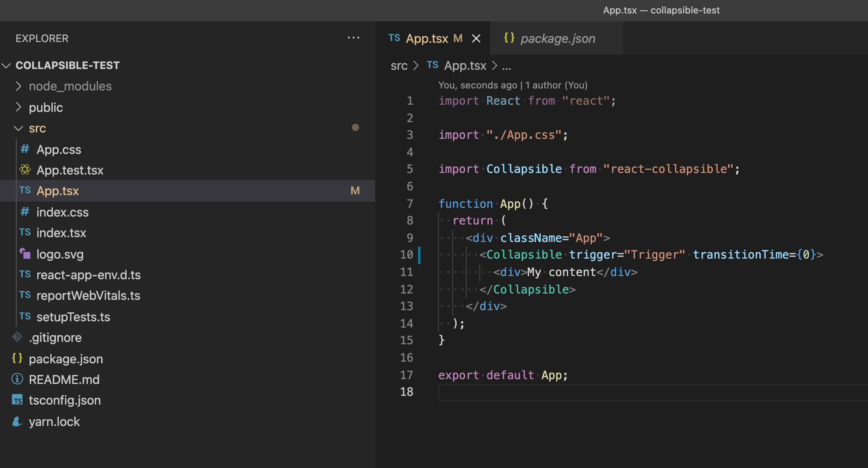Click the git blame author annotation

pyautogui.click(x=513, y=85)
